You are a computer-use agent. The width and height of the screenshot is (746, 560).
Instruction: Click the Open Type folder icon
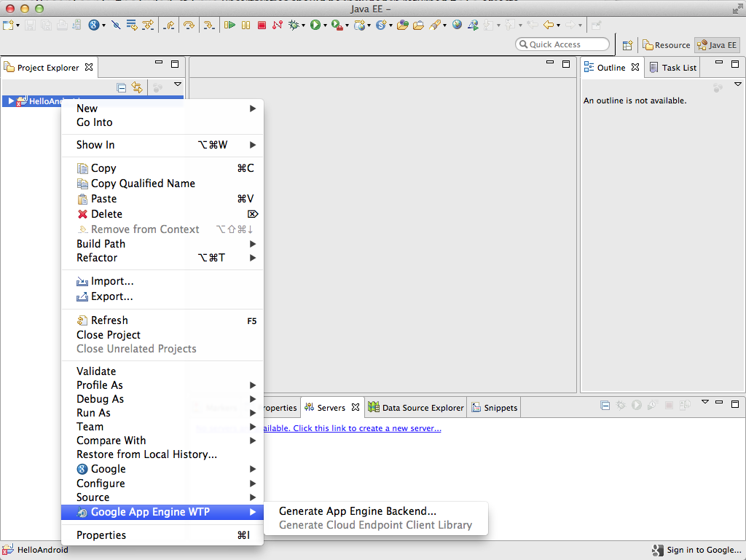click(x=402, y=25)
